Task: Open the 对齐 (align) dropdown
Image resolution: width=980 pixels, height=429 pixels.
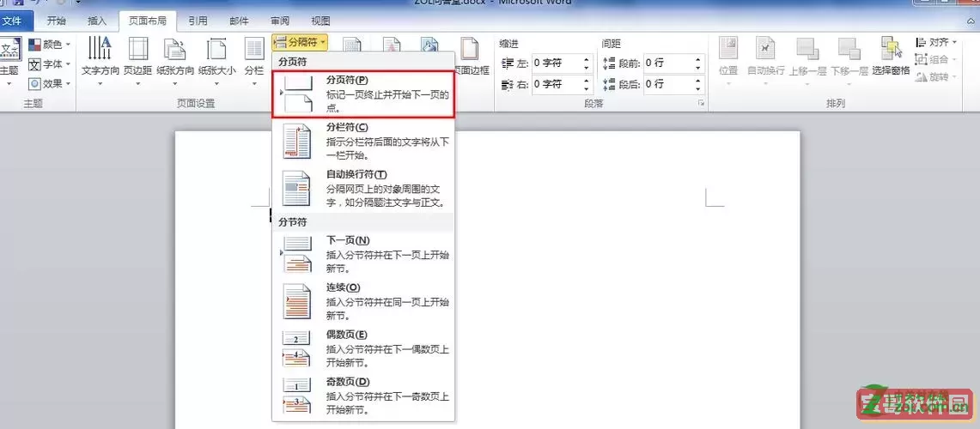Action: click(936, 42)
